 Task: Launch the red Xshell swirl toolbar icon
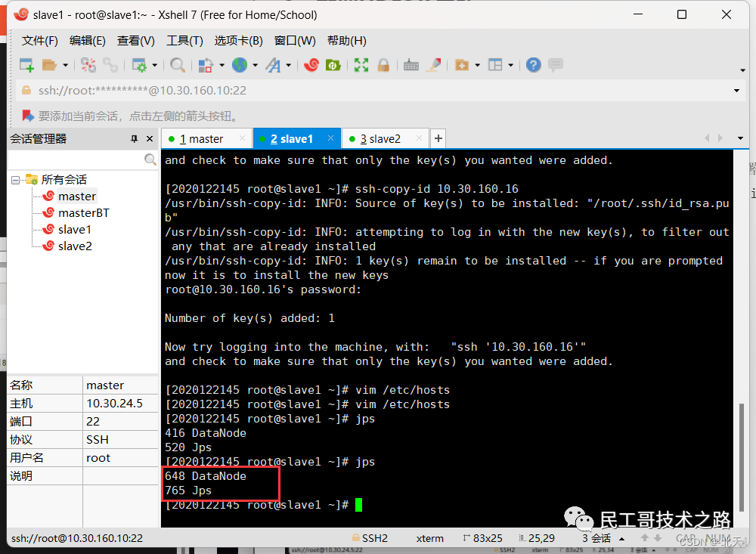point(311,65)
